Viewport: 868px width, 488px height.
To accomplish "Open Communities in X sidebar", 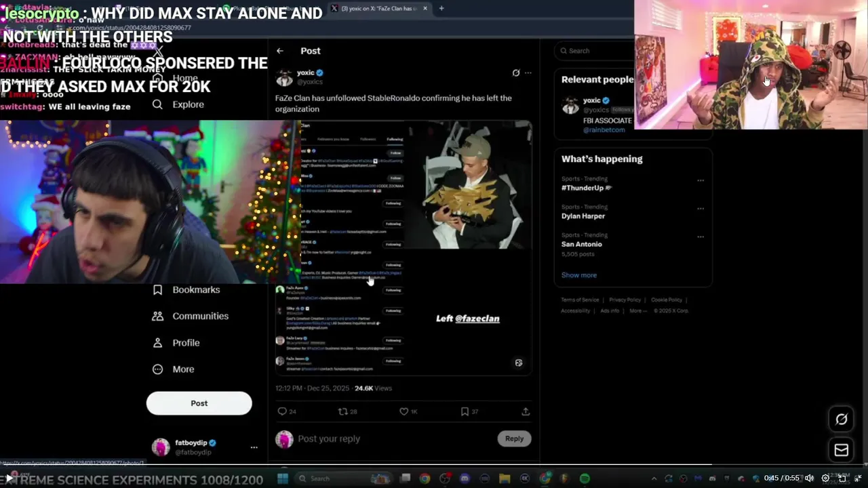I will coord(191,316).
